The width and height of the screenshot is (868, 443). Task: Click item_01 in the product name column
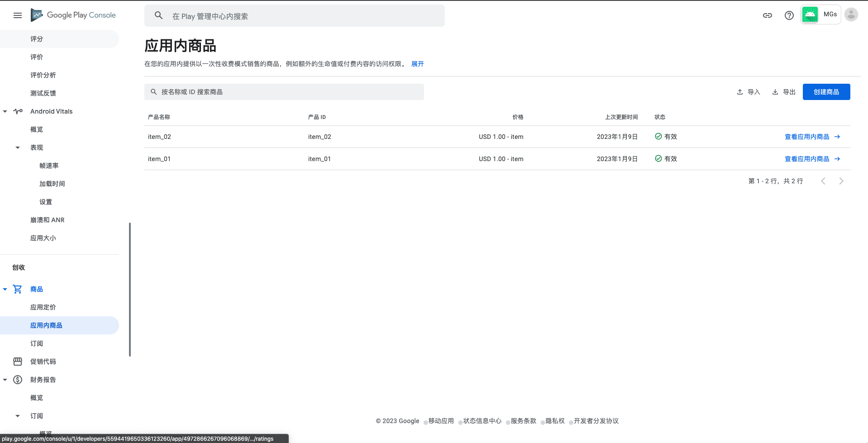point(159,159)
